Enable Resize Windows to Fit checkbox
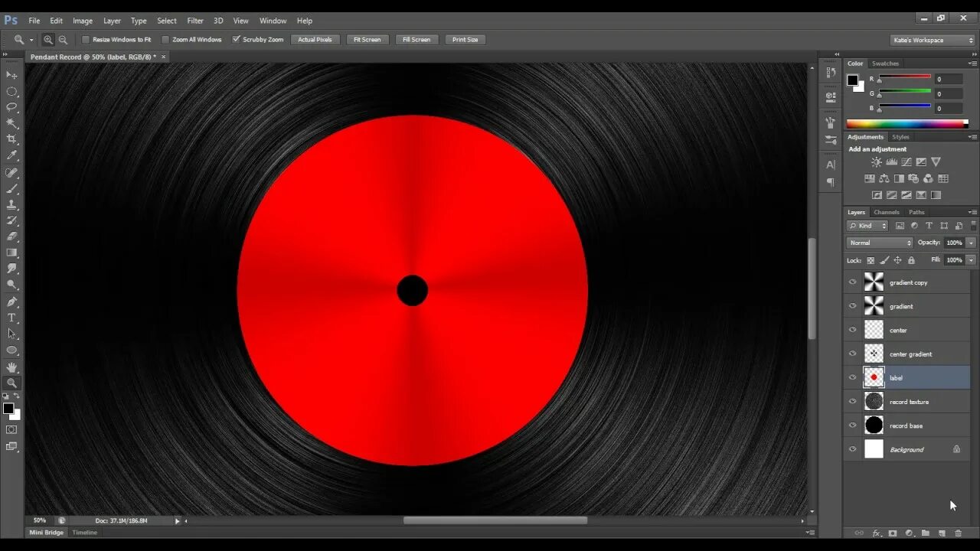The height and width of the screenshot is (551, 980). (x=86, y=40)
